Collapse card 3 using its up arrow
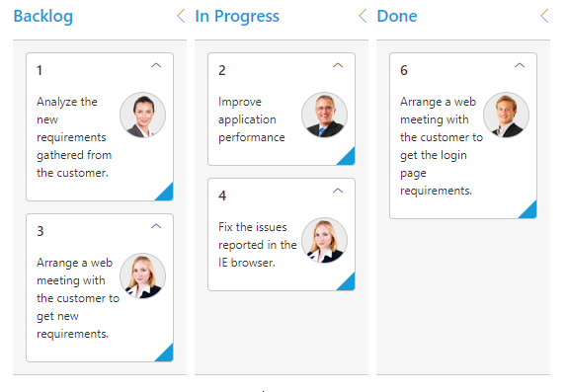568x392 pixels. (156, 226)
